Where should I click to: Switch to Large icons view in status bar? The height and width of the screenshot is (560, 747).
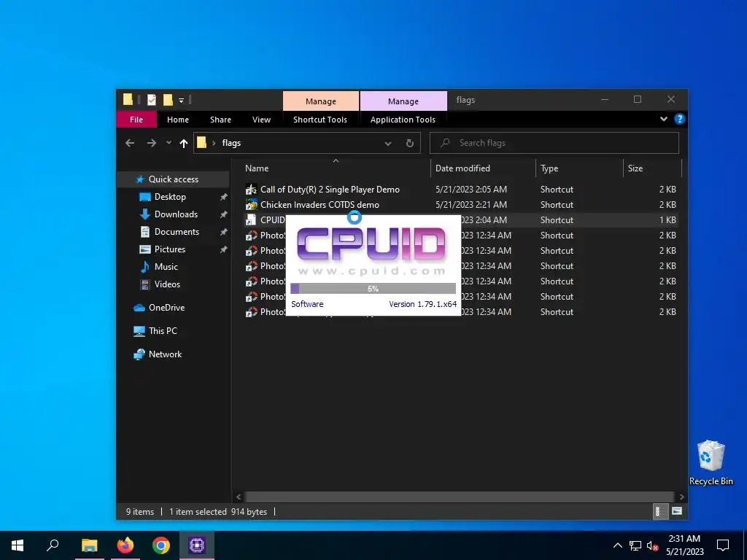click(x=676, y=512)
